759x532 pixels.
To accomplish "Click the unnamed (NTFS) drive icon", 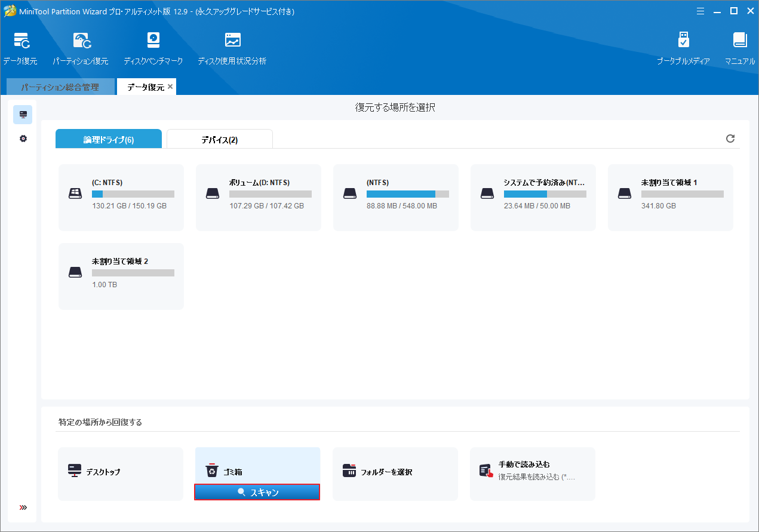I will coord(350,193).
